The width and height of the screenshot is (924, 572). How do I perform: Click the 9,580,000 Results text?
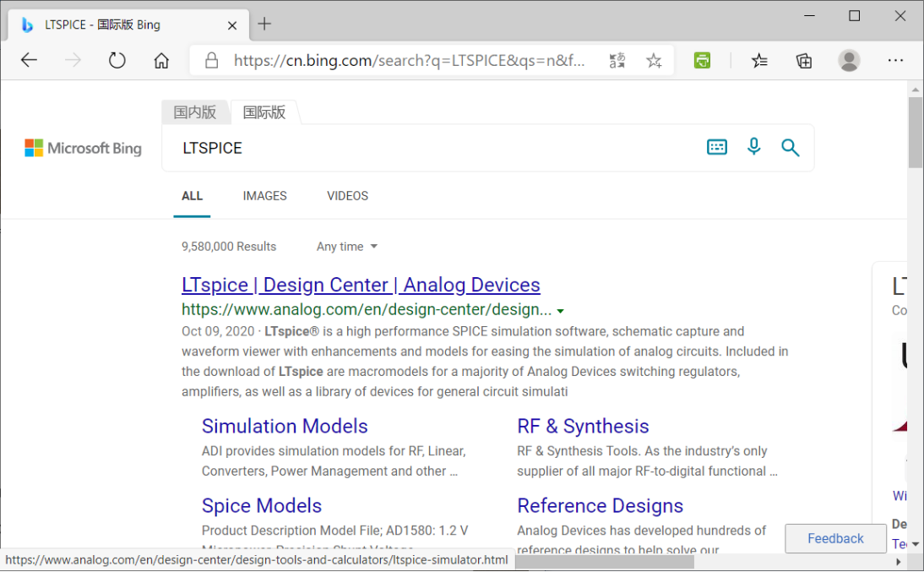click(229, 247)
